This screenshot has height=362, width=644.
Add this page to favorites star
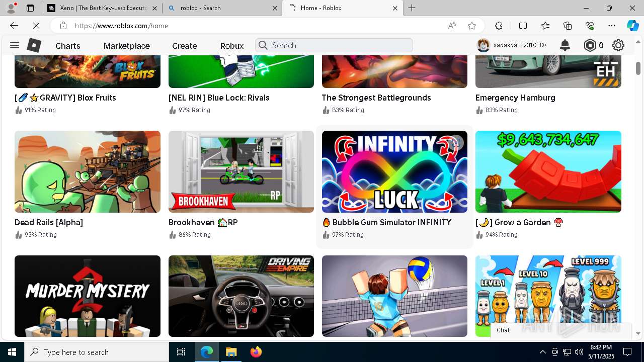pyautogui.click(x=471, y=26)
